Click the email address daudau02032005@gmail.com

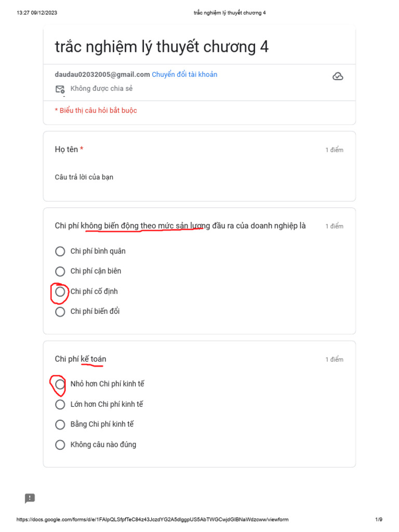(x=102, y=74)
